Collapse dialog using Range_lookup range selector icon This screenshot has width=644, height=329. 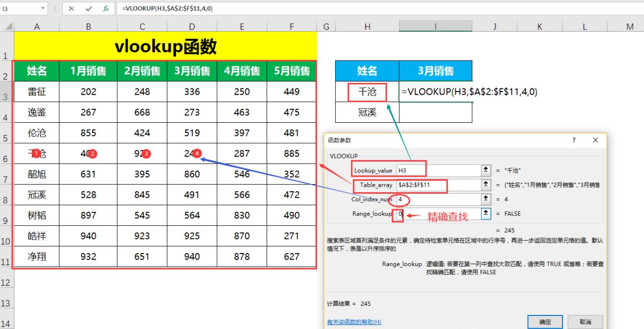pos(486,214)
